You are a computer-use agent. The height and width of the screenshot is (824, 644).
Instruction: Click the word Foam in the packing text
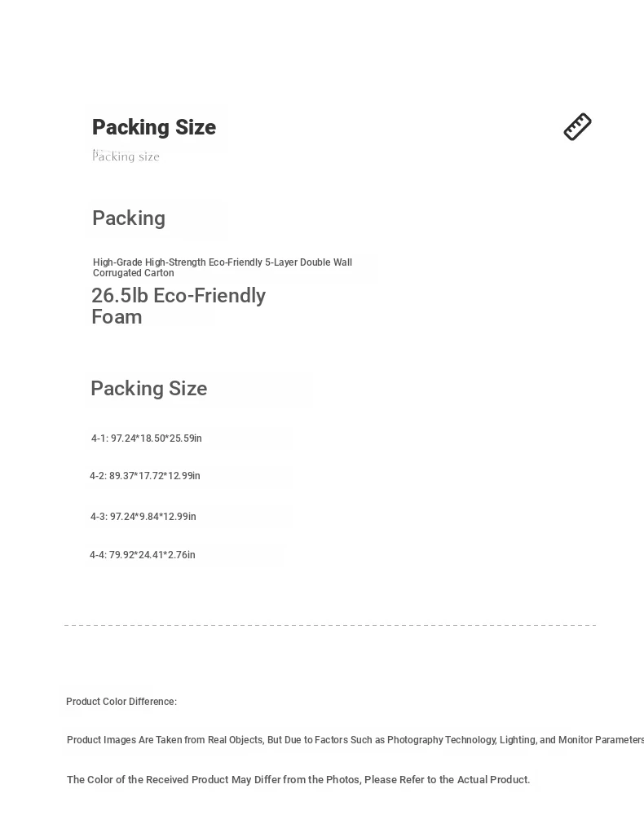[117, 317]
